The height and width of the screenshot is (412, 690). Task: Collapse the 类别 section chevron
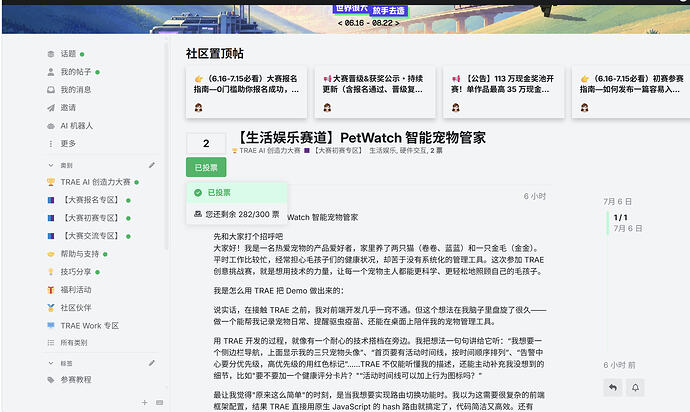[51, 166]
